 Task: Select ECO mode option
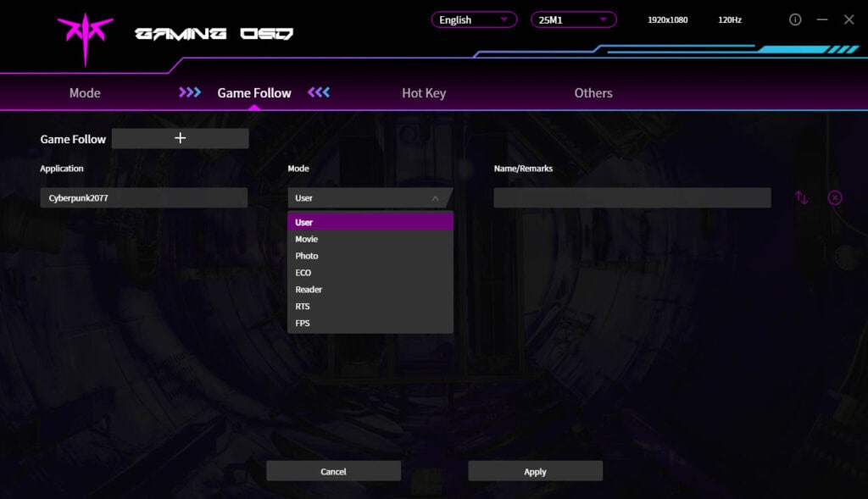click(370, 272)
